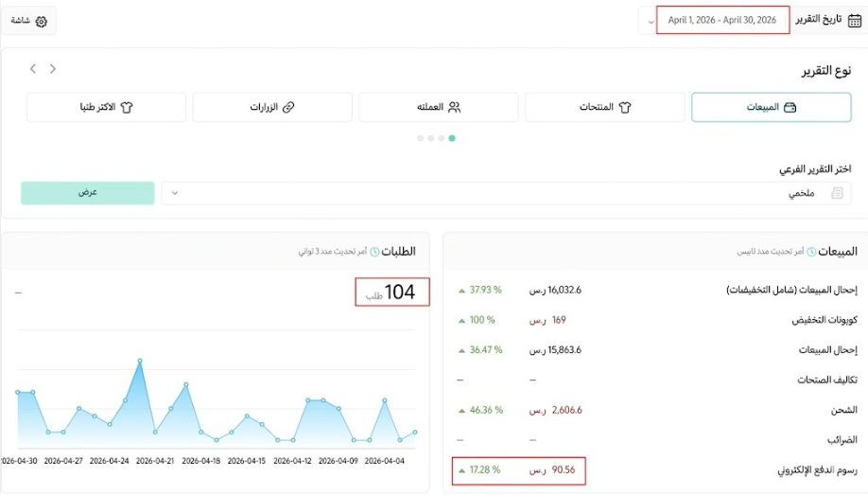868x495 pixels.
Task: Click the shirt icon in المنتجات tab
Action: [625, 108]
